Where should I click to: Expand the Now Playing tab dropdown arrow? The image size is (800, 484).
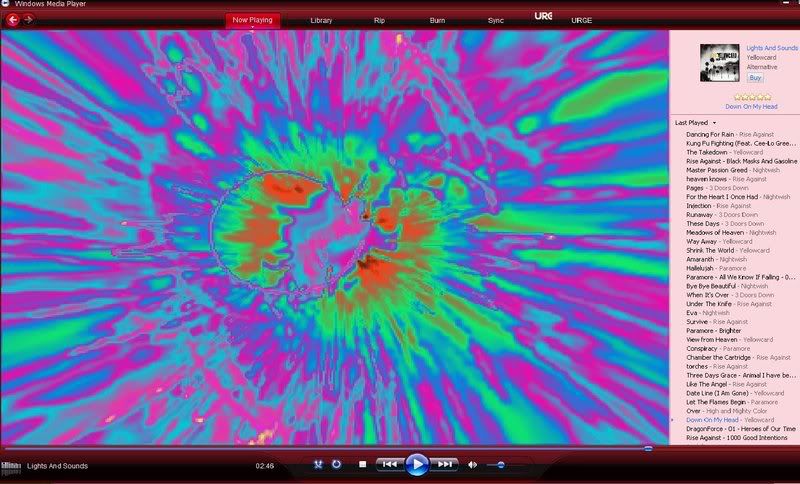(x=253, y=27)
